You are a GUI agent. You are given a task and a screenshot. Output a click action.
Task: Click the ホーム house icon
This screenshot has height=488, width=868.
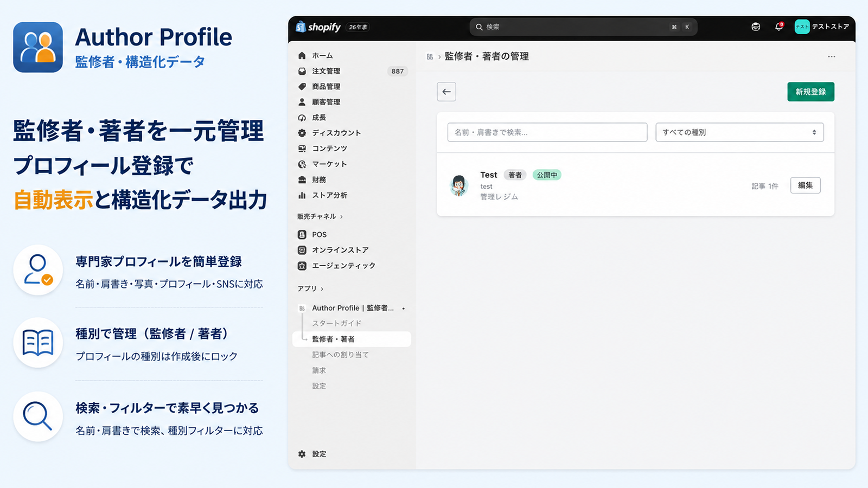pyautogui.click(x=302, y=55)
